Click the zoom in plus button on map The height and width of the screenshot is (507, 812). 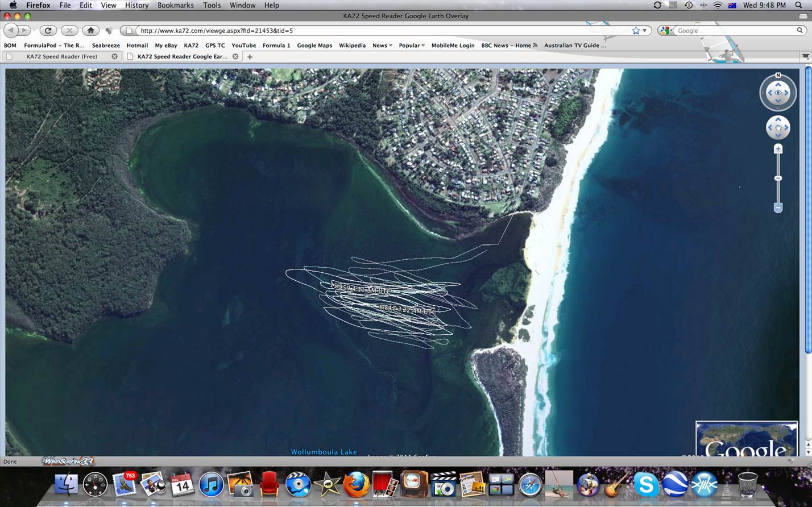[778, 149]
